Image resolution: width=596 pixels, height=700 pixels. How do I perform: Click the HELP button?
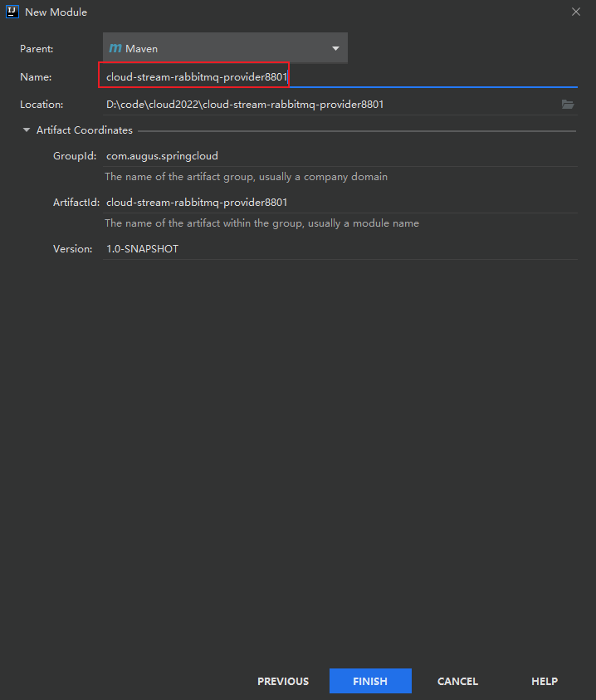[x=545, y=681]
